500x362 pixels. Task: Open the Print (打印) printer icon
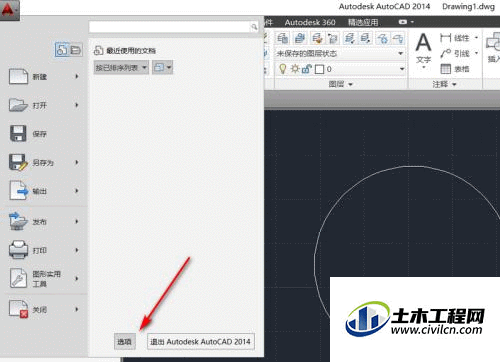(18, 250)
